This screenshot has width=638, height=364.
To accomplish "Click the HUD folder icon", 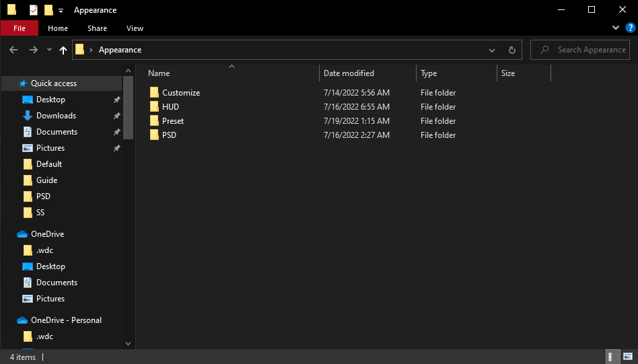I will coord(154,107).
